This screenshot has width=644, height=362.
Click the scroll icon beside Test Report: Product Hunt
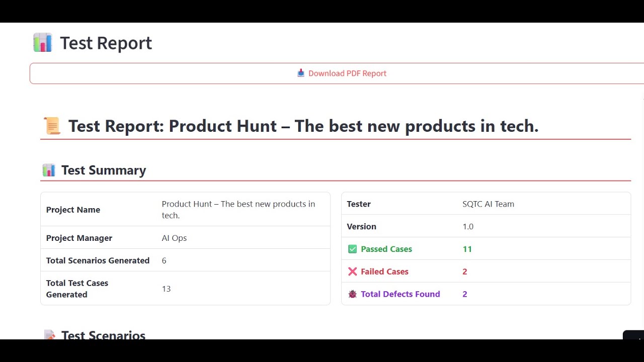tap(52, 126)
